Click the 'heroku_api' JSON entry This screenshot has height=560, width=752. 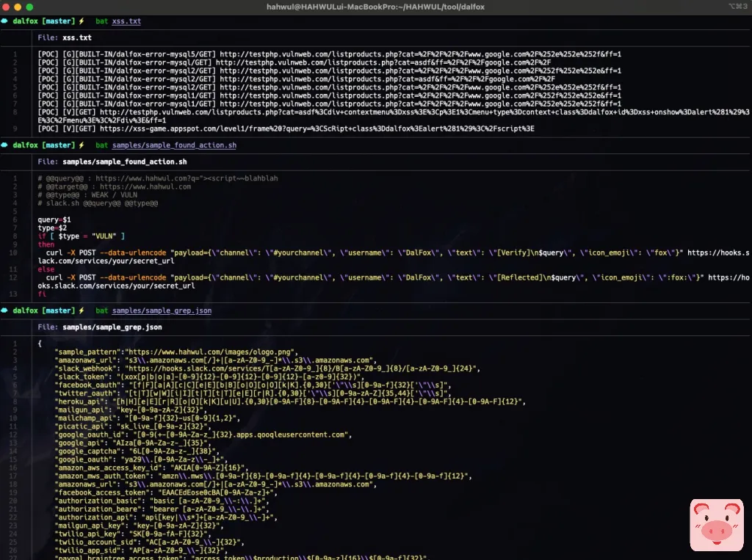click(x=290, y=401)
